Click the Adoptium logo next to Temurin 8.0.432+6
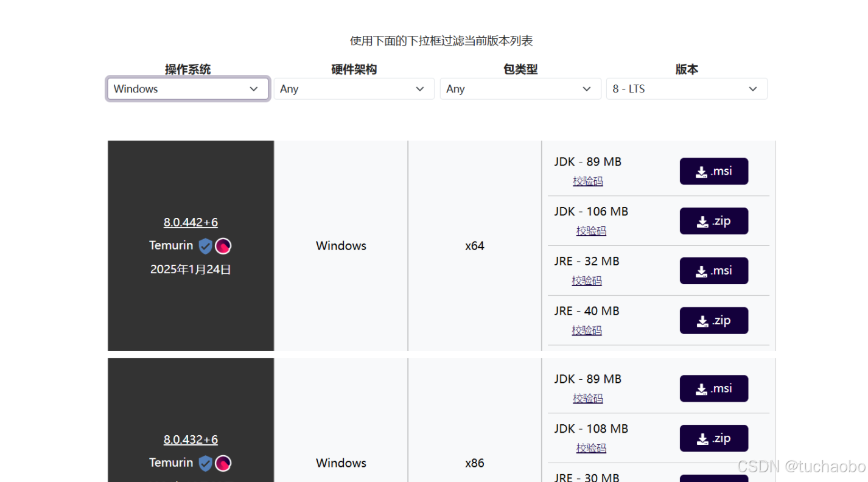The image size is (868, 482). (x=223, y=463)
